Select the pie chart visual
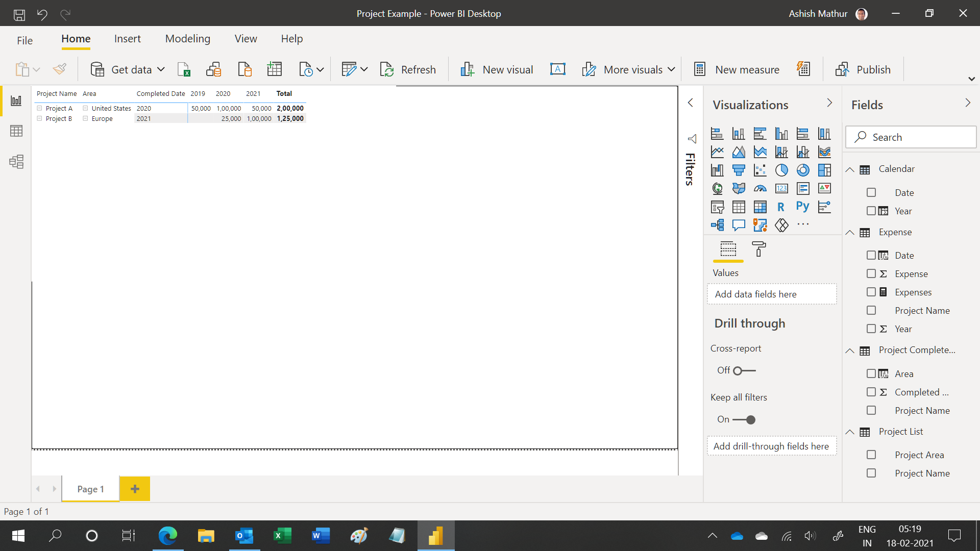Image resolution: width=980 pixels, height=551 pixels. (x=781, y=170)
